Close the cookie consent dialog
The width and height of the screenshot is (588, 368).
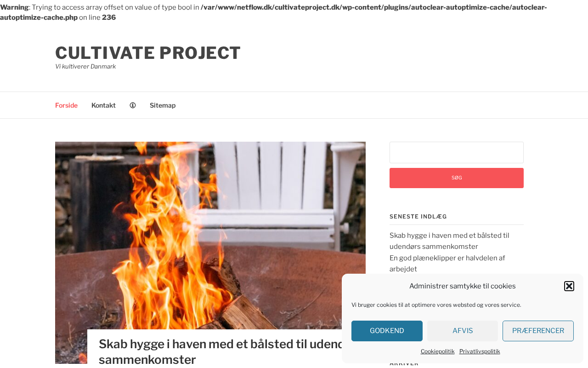pyautogui.click(x=569, y=286)
